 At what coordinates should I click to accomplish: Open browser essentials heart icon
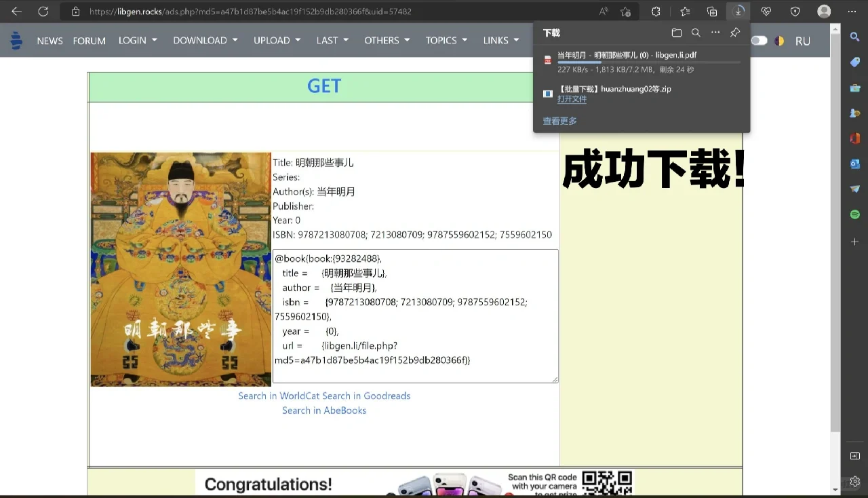[766, 12]
